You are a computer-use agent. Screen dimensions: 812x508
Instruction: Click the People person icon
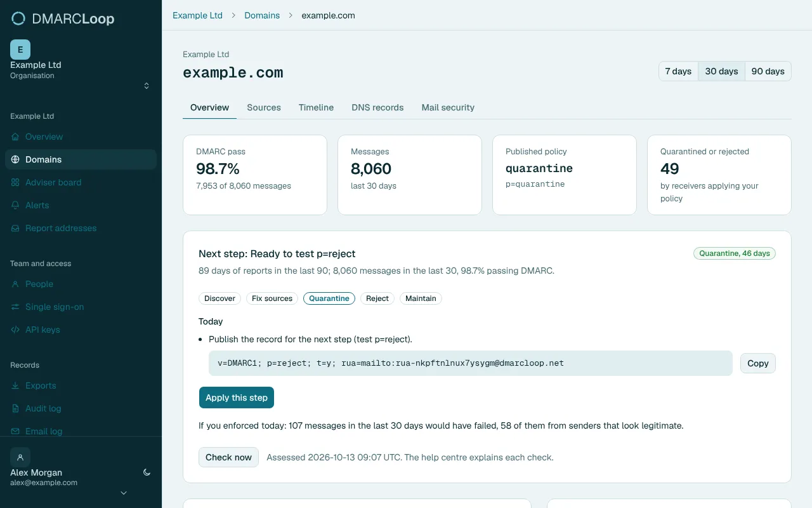click(15, 284)
